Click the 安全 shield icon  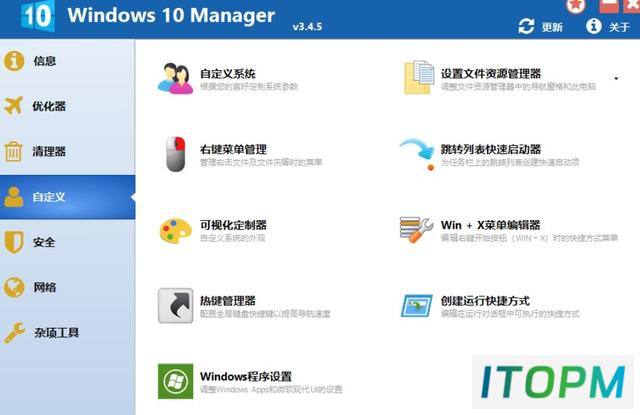pos(13,242)
